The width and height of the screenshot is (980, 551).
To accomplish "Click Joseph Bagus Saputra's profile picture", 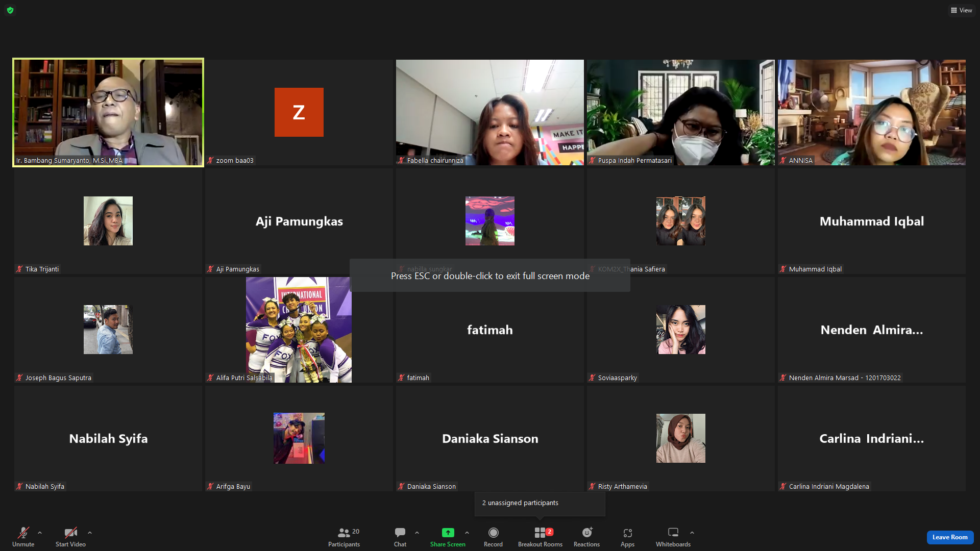I will click(108, 330).
